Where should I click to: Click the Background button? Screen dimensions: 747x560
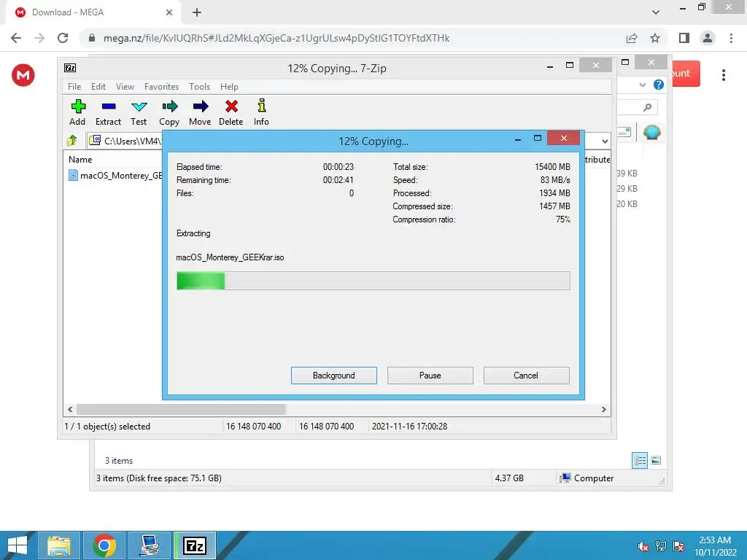click(x=334, y=376)
